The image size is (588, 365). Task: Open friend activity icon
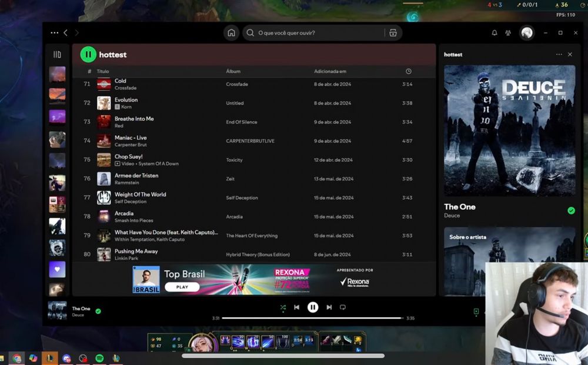coord(508,33)
